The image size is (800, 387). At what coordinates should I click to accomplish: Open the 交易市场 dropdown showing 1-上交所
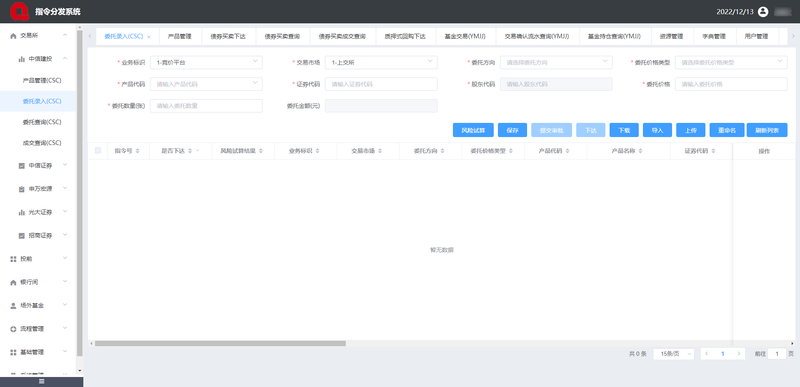381,62
